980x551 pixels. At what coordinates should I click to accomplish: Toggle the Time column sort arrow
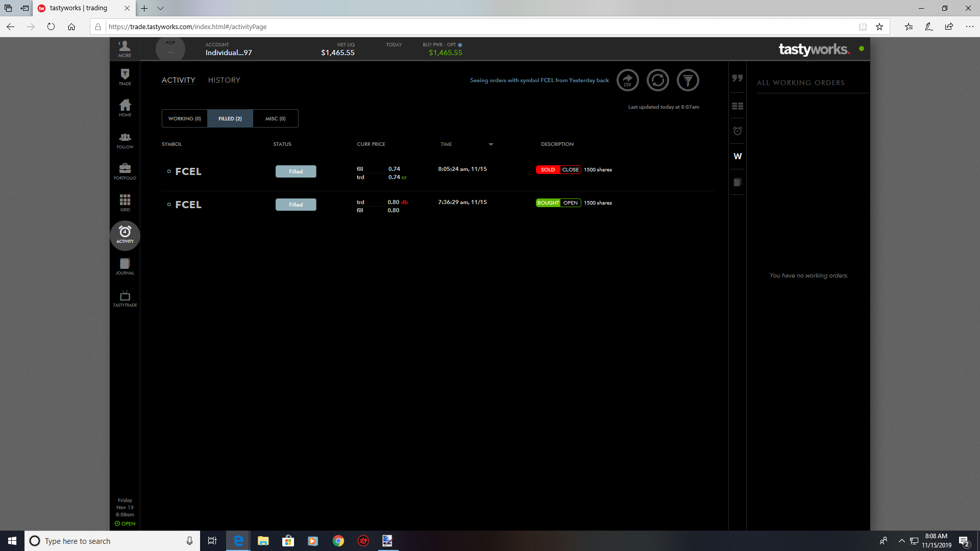(x=491, y=144)
